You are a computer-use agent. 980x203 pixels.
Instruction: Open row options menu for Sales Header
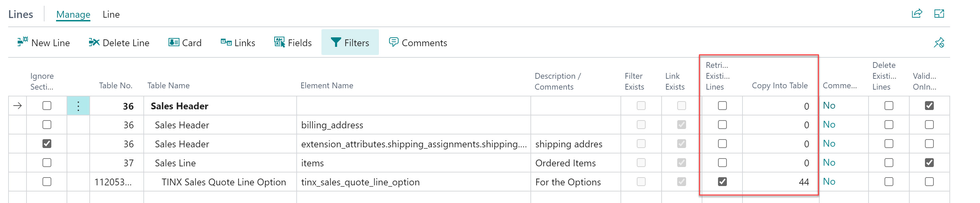(78, 106)
